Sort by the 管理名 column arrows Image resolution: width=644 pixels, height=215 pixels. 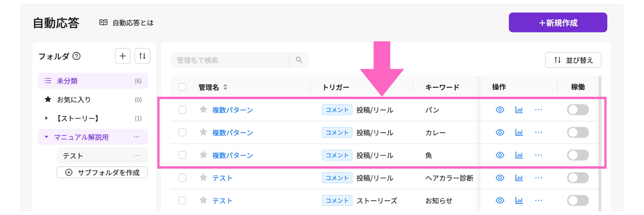tap(225, 87)
